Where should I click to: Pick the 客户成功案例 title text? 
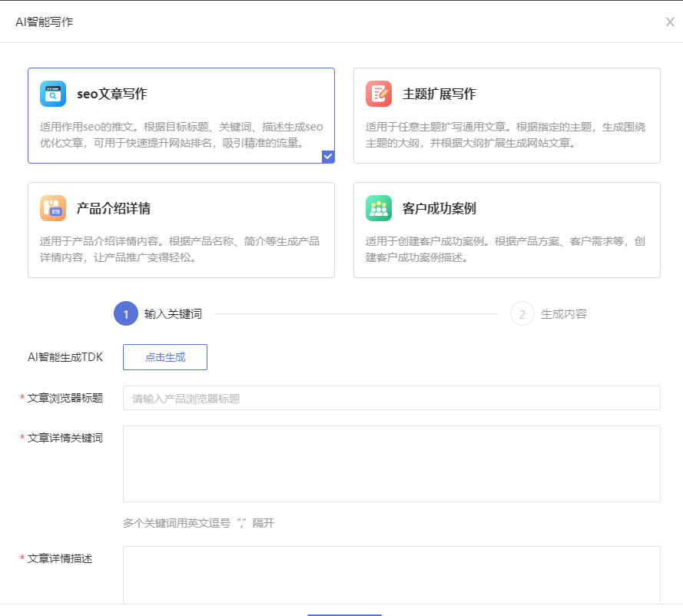(439, 209)
